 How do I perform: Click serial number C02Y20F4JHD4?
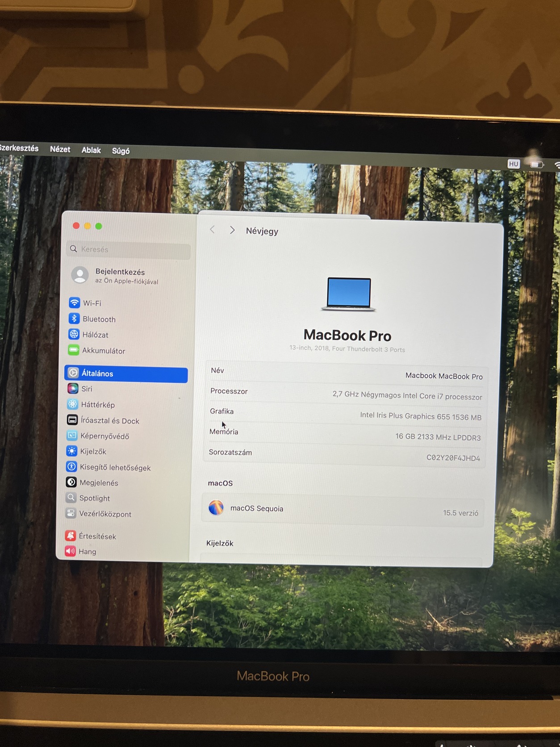[453, 457]
